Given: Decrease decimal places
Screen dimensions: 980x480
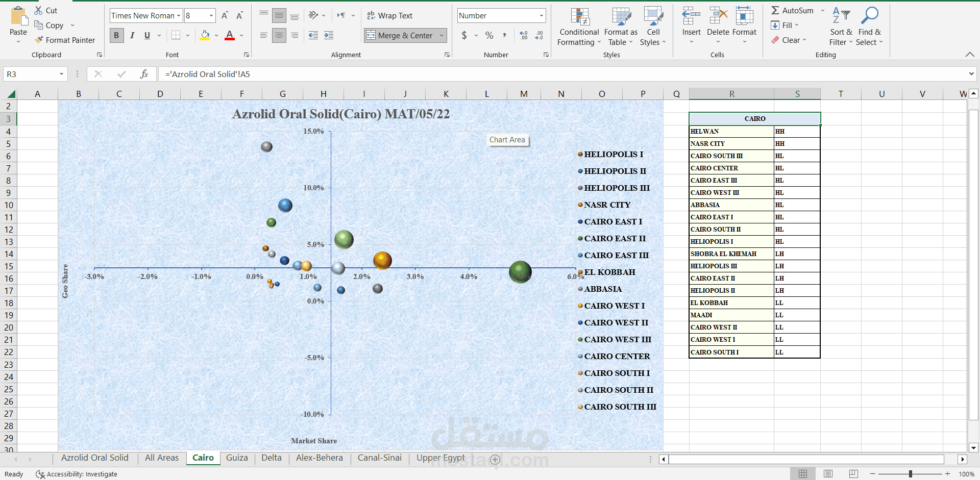Looking at the screenshot, I should (540, 35).
